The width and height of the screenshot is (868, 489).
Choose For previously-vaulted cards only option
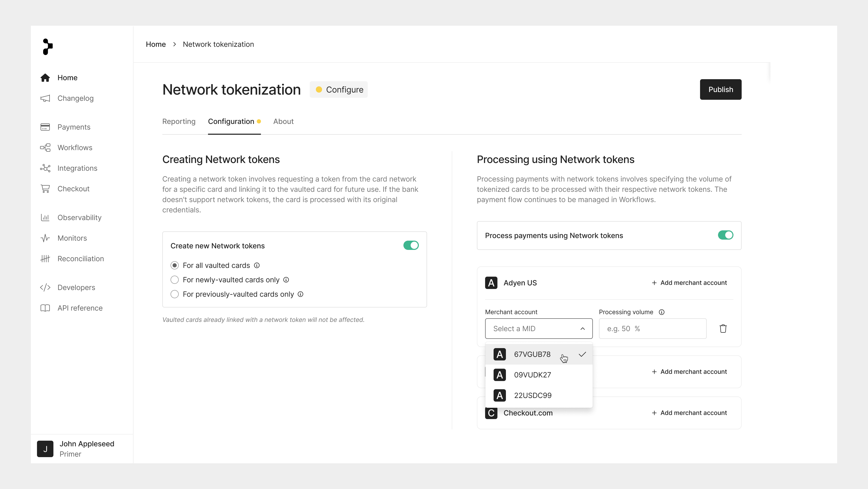point(175,294)
